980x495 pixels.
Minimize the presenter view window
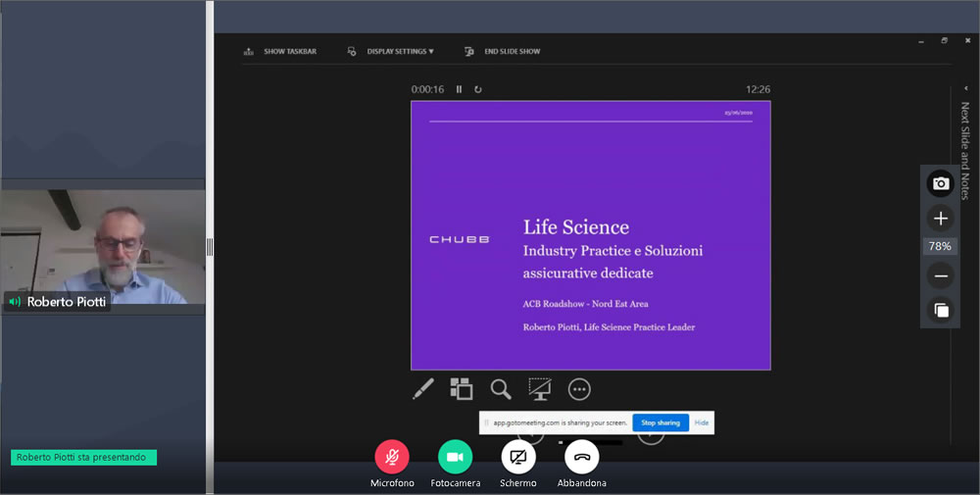click(x=920, y=41)
